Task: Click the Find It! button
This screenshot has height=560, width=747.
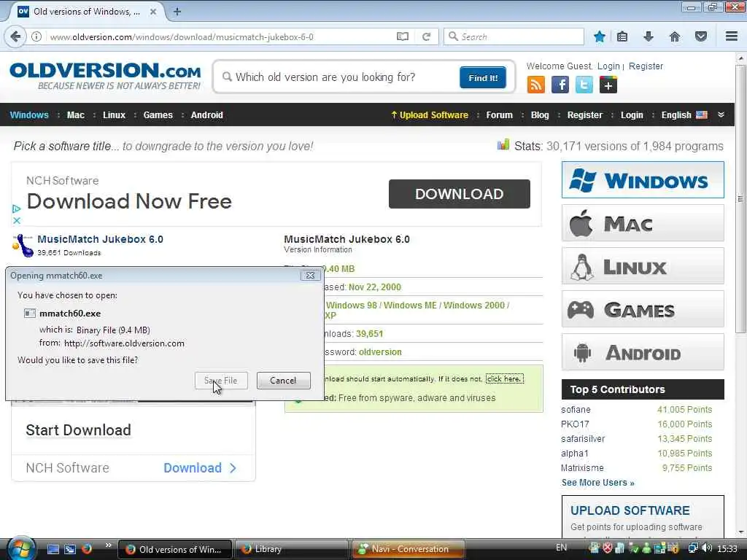Action: (x=483, y=77)
